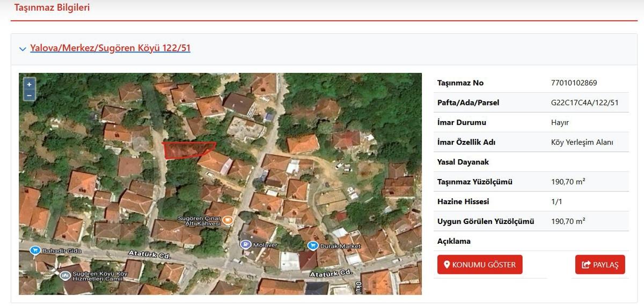Zoom out on the satellite map
The width and height of the screenshot is (644, 306).
(29, 95)
